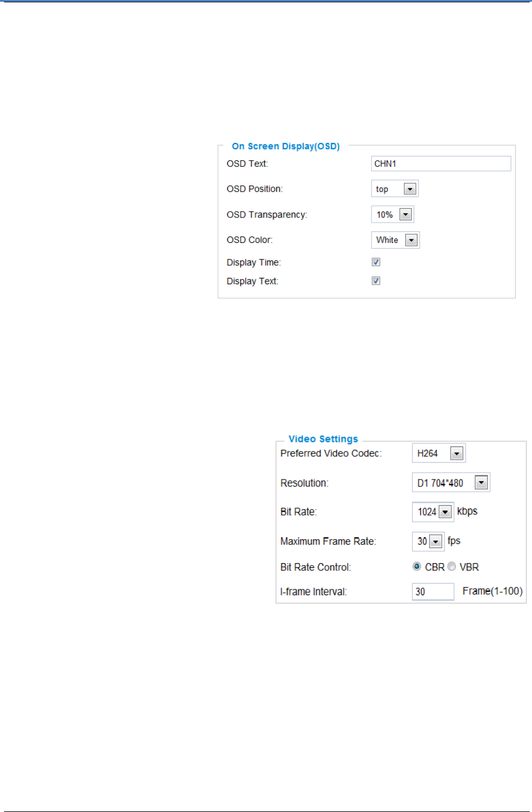Viewport: 532px width, 812px height.
Task: Click the 'Bit Rate Control:' label
Action: [x=316, y=567]
